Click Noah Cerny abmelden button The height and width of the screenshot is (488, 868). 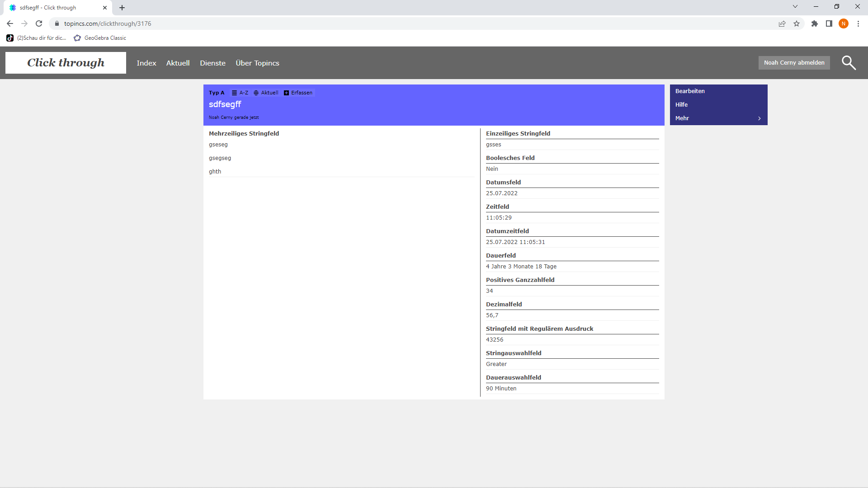click(794, 63)
